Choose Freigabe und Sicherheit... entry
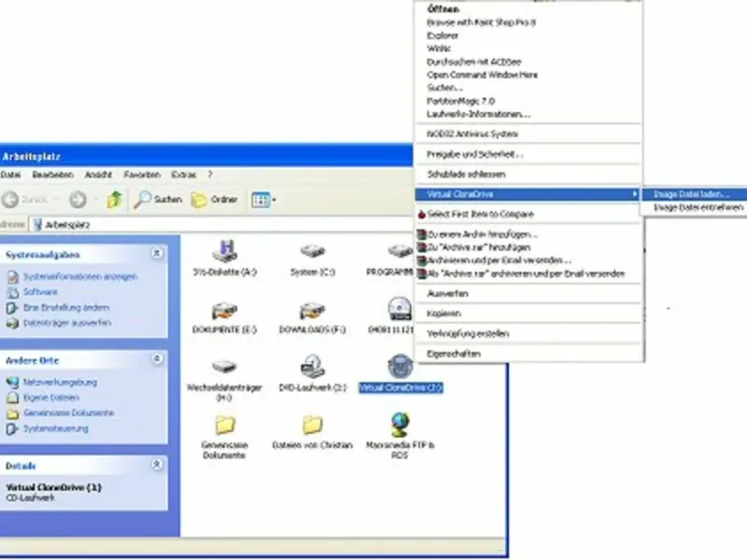Image resolution: width=747 pixels, height=560 pixels. (x=528, y=154)
